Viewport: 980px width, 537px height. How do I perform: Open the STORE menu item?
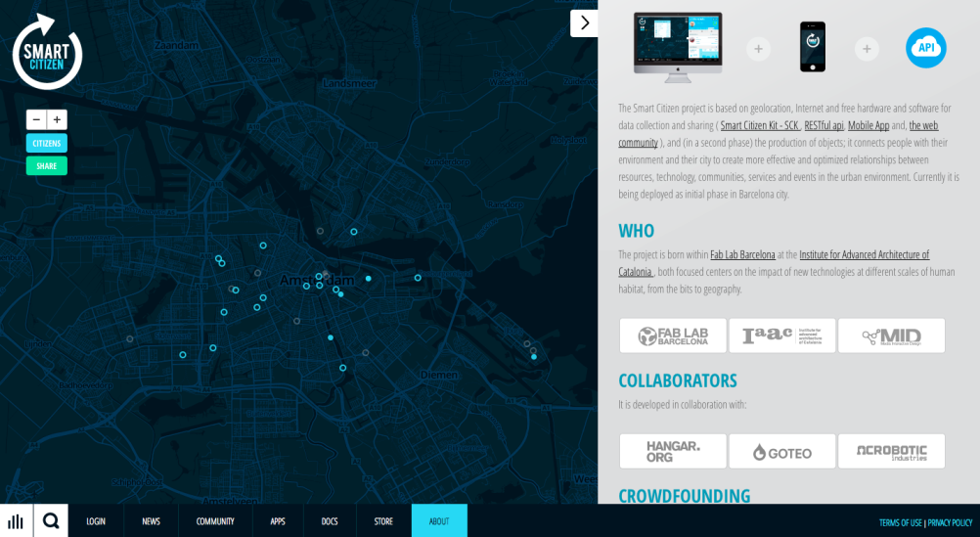383,520
